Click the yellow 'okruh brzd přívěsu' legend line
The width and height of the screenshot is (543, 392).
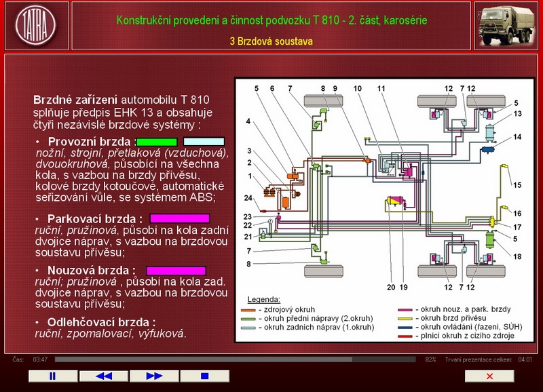coord(405,319)
